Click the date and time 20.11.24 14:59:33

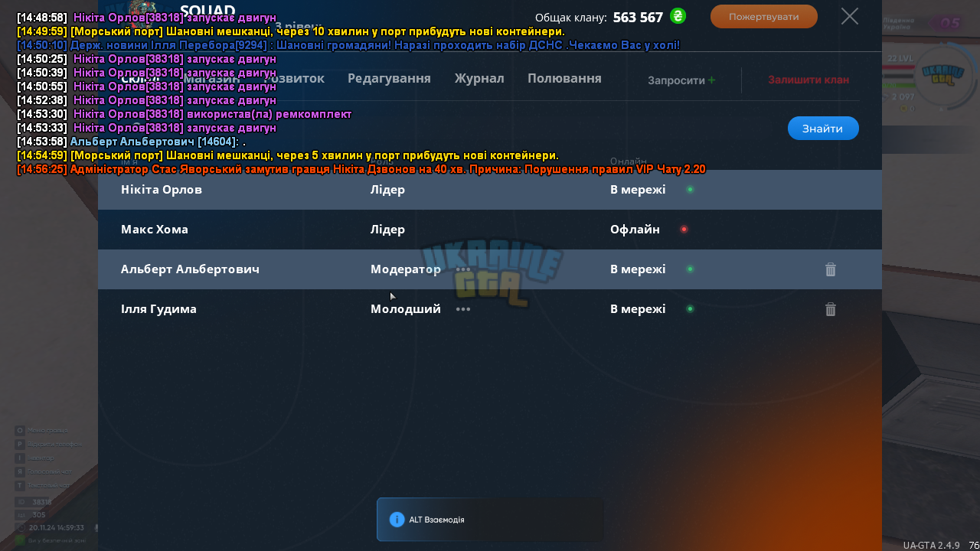57,528
